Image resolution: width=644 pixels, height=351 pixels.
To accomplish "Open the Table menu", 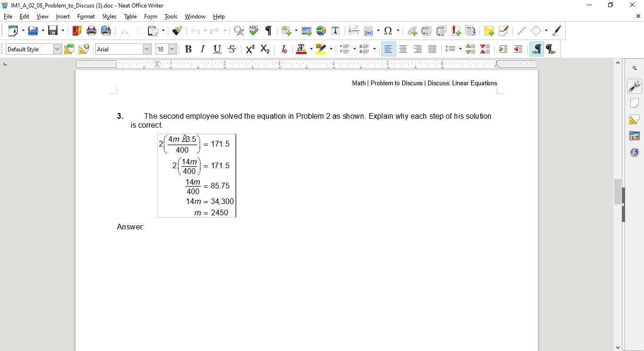I will (130, 16).
